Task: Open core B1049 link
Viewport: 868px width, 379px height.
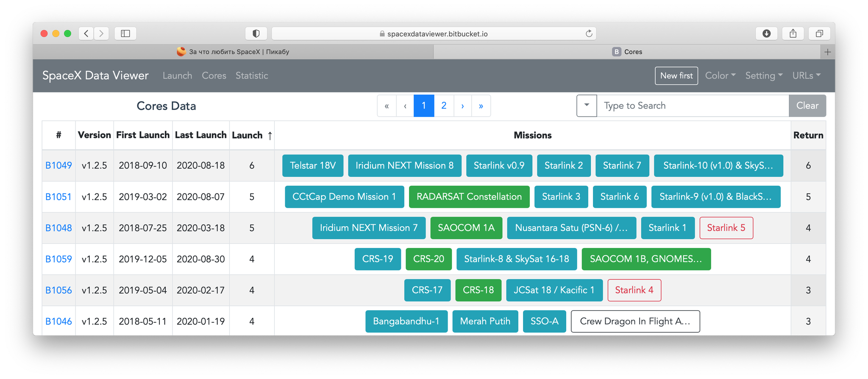Action: click(58, 165)
